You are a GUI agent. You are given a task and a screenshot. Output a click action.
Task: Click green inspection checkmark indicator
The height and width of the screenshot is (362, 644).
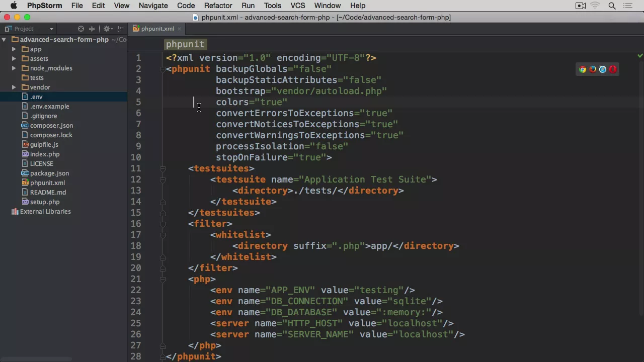[x=640, y=56]
